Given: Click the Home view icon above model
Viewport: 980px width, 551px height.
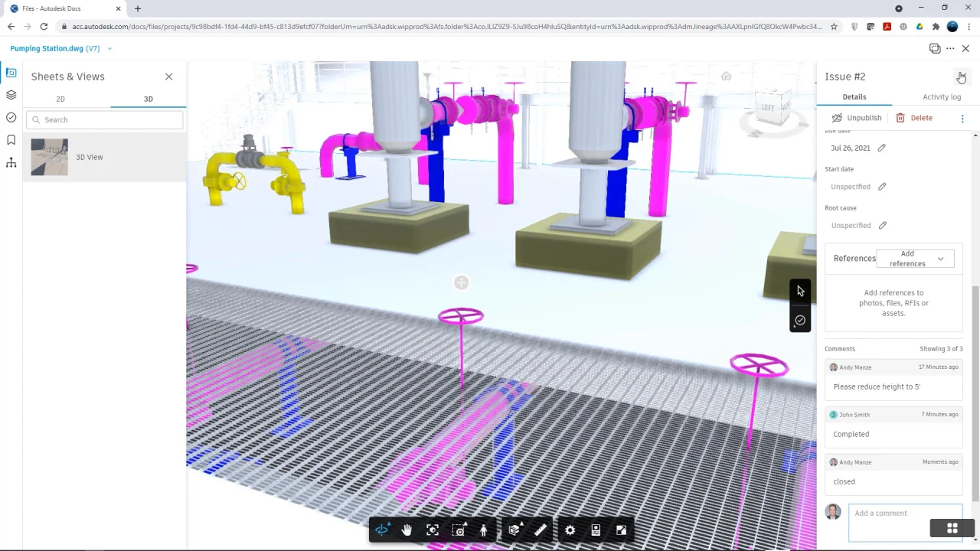Looking at the screenshot, I should 726,76.
